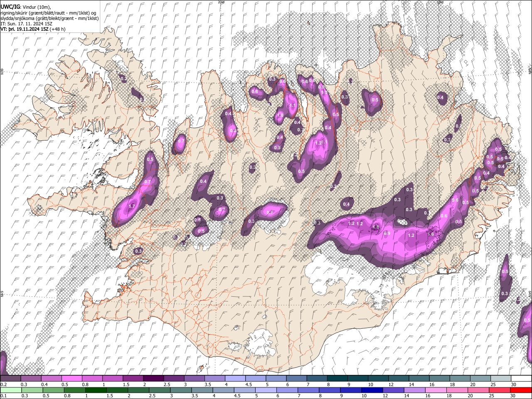Viewport: 532px width, 399px height.
Task: Click the darkest purple snow swatch between 2 and 2.5
Action: click(x=153, y=378)
